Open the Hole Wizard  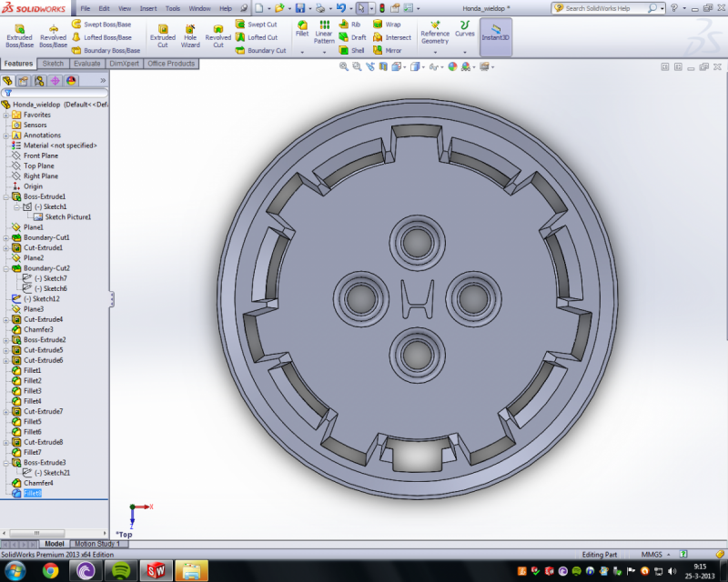coord(190,36)
